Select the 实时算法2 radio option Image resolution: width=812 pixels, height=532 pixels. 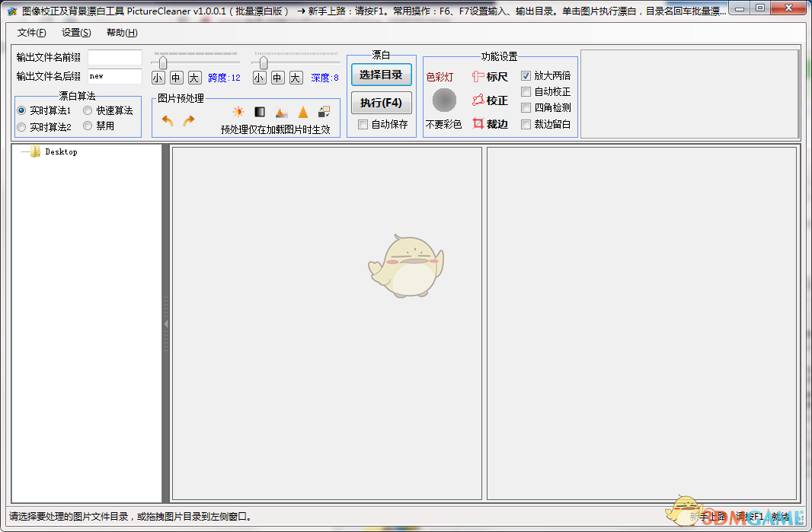pos(21,127)
